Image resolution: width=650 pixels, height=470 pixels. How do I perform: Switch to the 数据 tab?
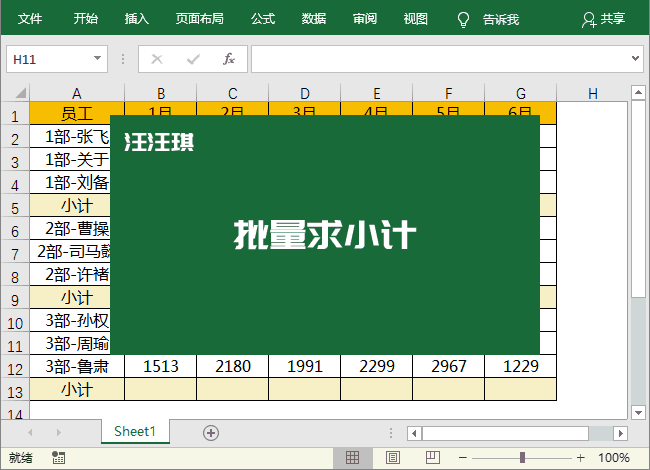coord(314,19)
